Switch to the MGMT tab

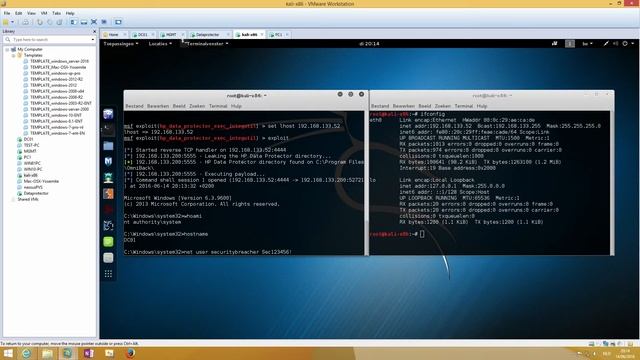(x=171, y=35)
